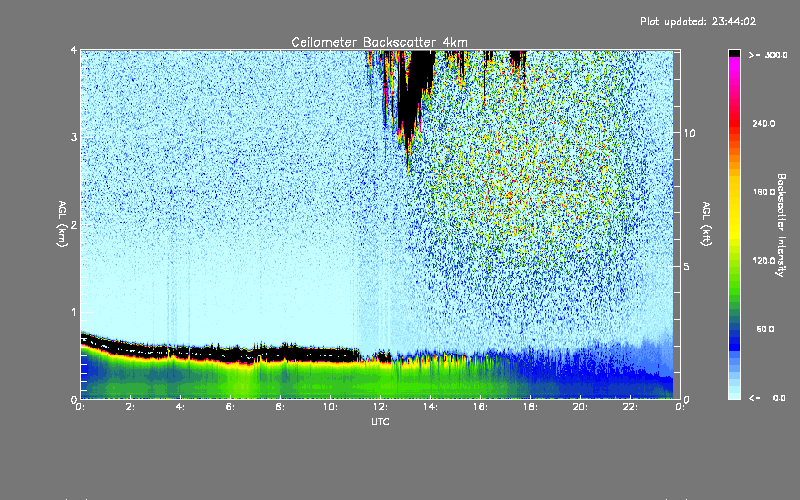
Task: Click the "5" tick on the kft axis
Action: pyautogui.click(x=687, y=267)
